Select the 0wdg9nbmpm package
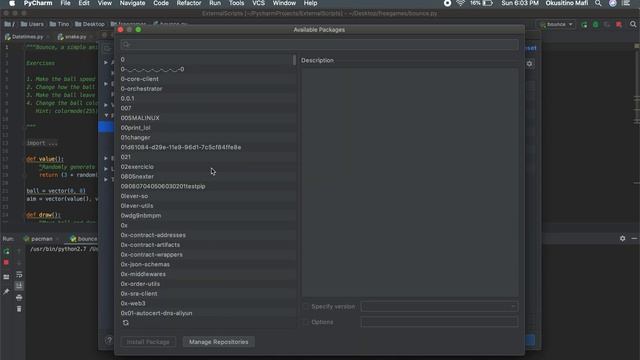640x360 pixels. [x=207, y=216]
